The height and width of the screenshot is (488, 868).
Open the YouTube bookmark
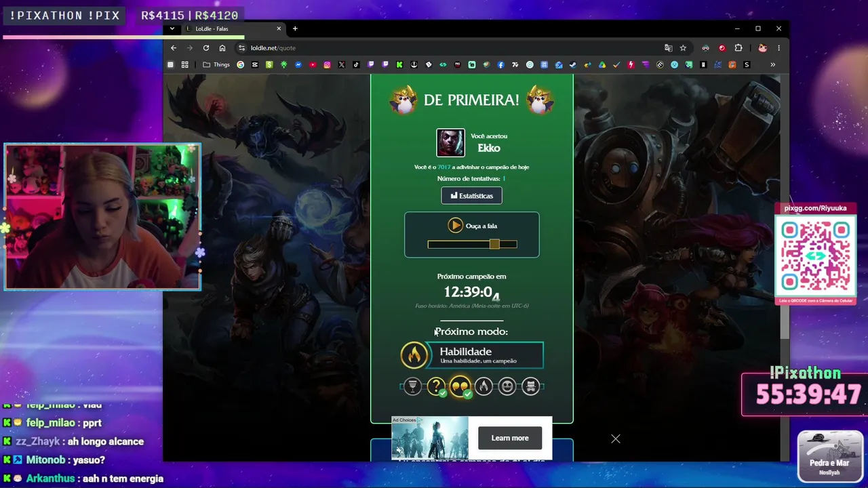[x=313, y=65]
